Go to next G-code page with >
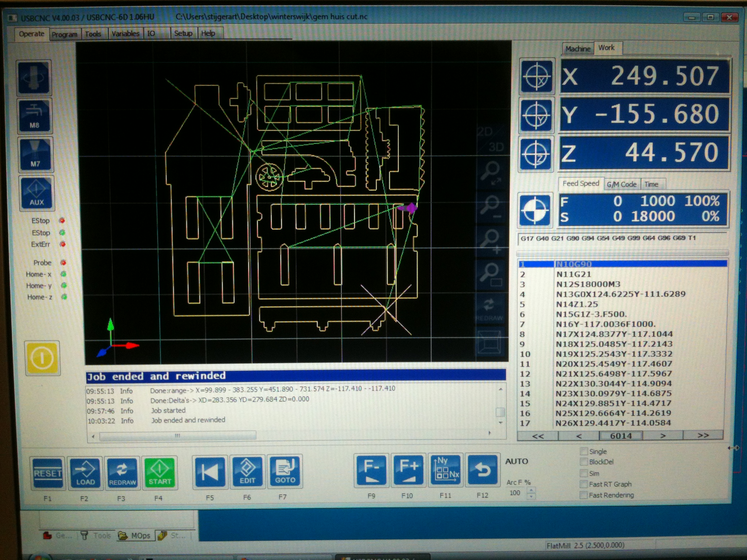 tap(663, 436)
